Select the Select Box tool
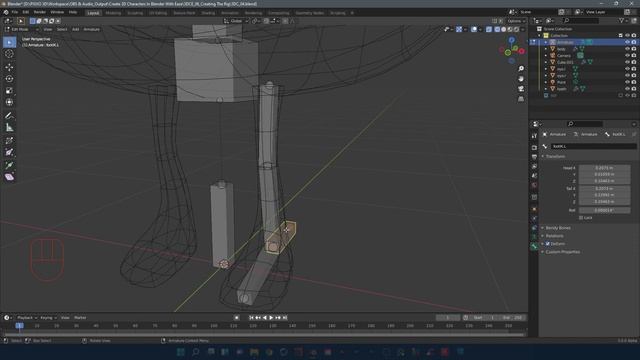The width and height of the screenshot is (640, 360). point(9,42)
